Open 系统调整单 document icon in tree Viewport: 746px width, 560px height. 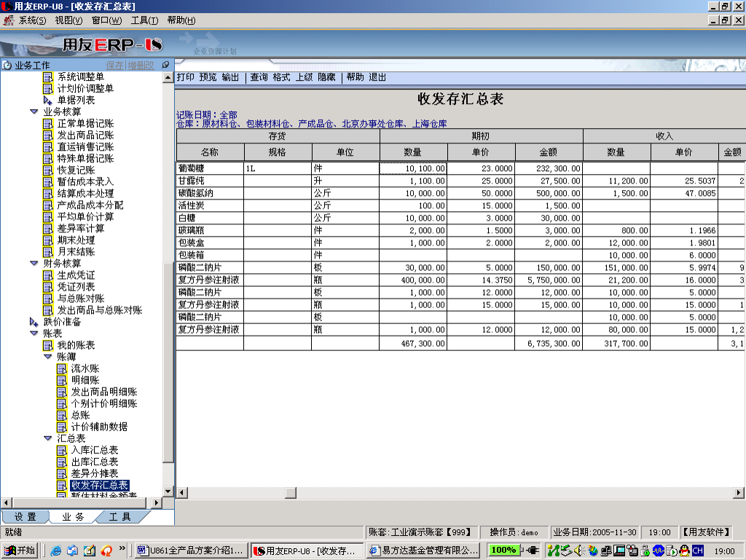point(48,77)
